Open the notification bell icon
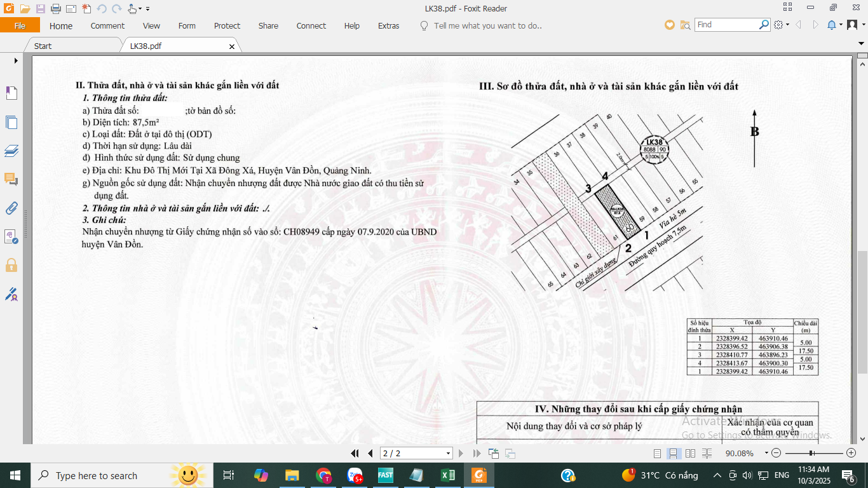This screenshot has height=488, width=868. tap(831, 25)
